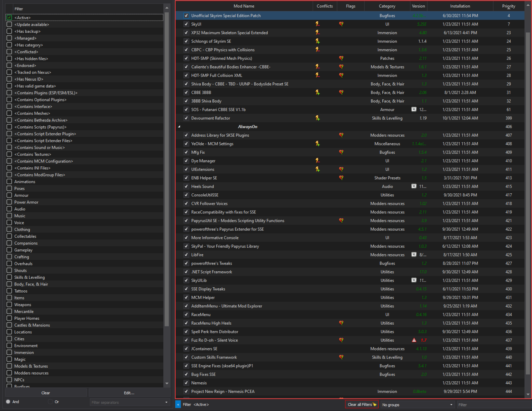
Task: Click XP32 Maximum Skeleton conflict icon
Action: 318,33
